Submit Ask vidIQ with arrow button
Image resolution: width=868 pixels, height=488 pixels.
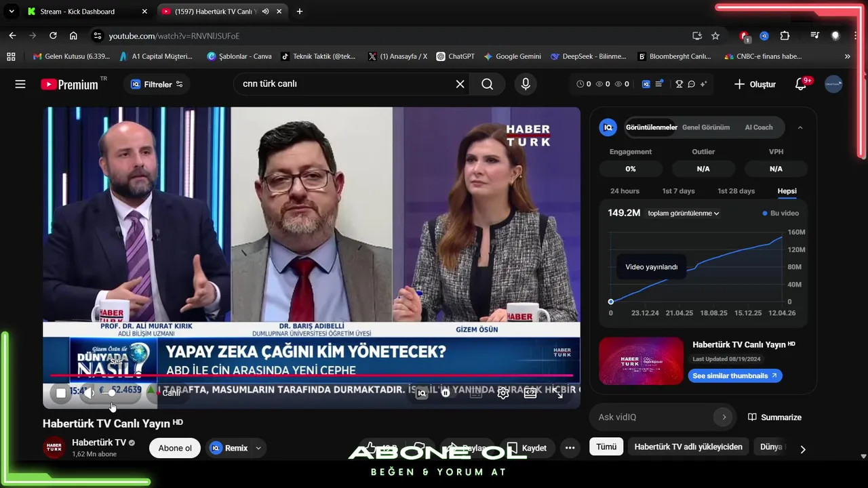(x=724, y=417)
